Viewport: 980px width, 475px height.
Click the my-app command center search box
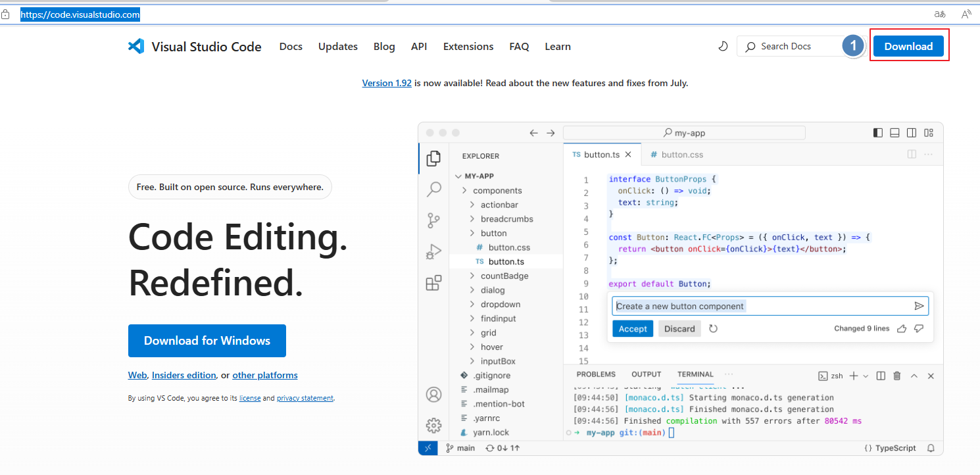684,133
